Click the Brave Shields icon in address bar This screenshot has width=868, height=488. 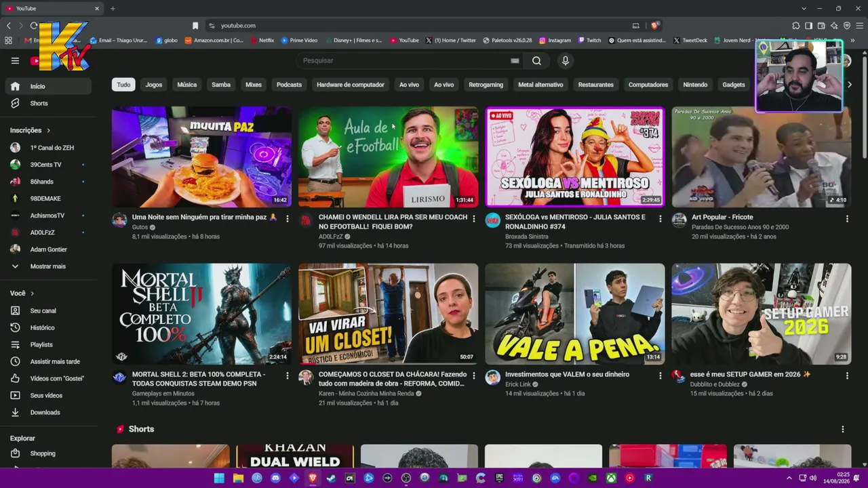coord(654,26)
